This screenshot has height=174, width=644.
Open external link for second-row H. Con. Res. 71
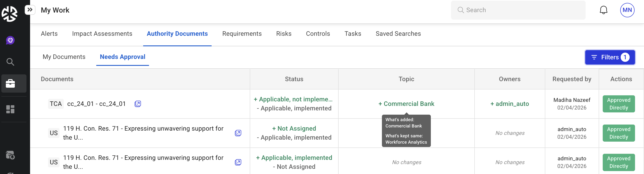click(238, 133)
